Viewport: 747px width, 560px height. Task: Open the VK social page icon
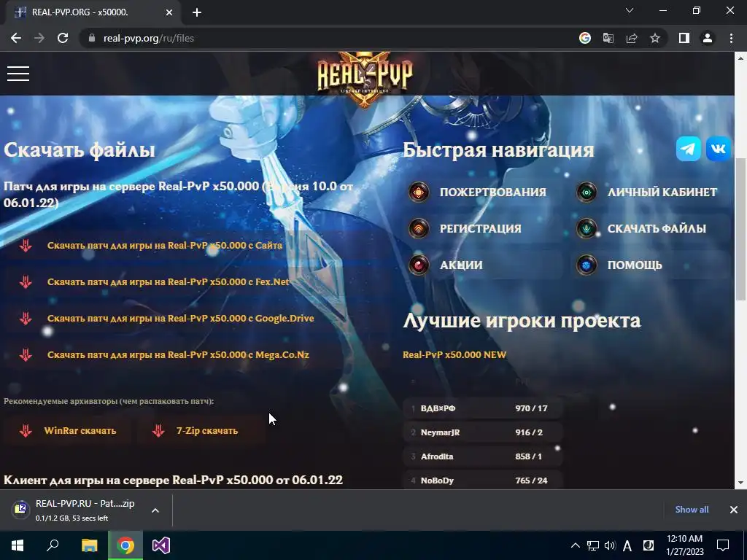click(x=719, y=149)
